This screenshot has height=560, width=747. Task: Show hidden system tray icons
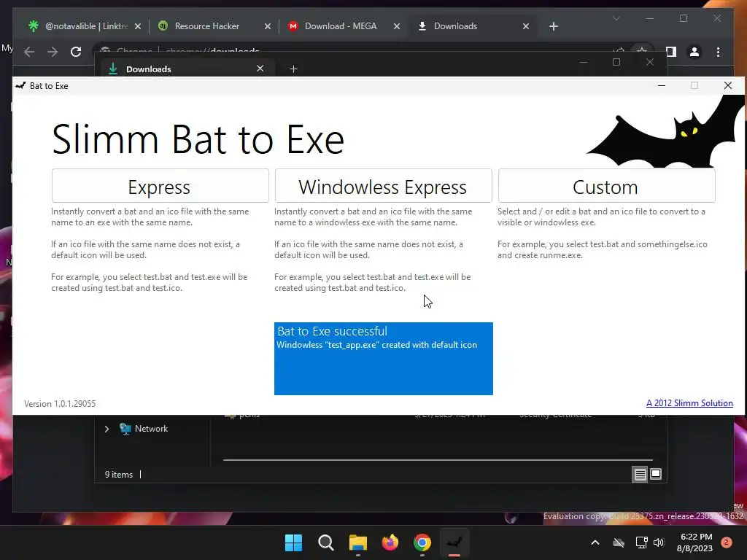coord(595,542)
